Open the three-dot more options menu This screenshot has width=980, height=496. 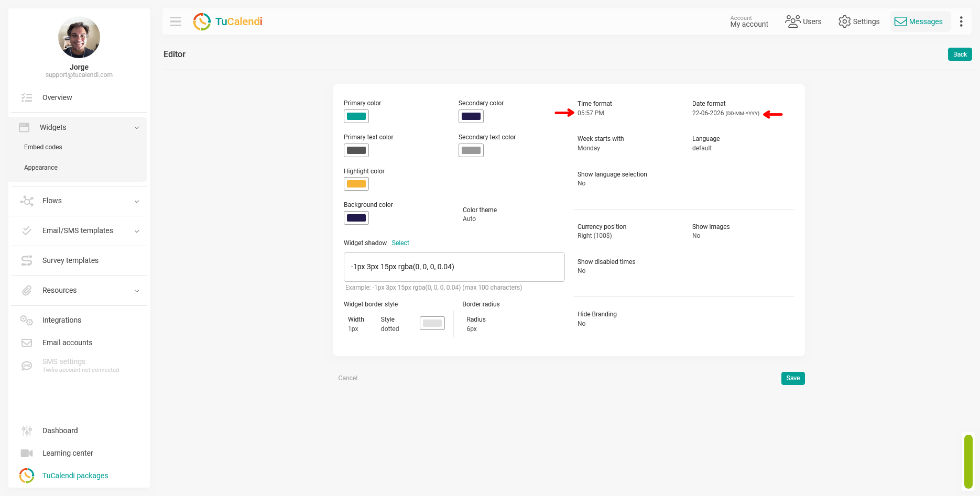click(x=961, y=21)
